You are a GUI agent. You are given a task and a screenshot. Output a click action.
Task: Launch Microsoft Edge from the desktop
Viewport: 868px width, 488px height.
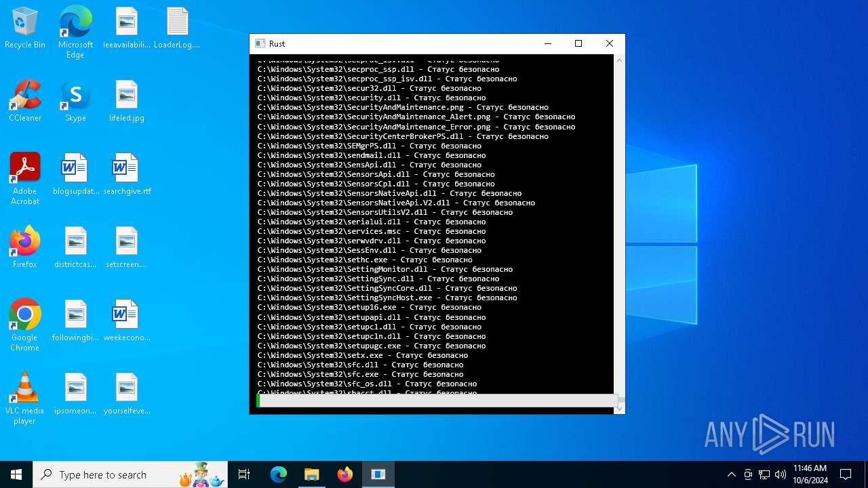click(x=75, y=33)
